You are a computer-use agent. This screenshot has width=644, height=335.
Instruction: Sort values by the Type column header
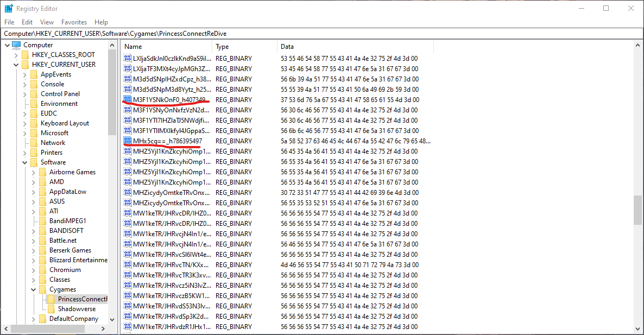coord(245,46)
